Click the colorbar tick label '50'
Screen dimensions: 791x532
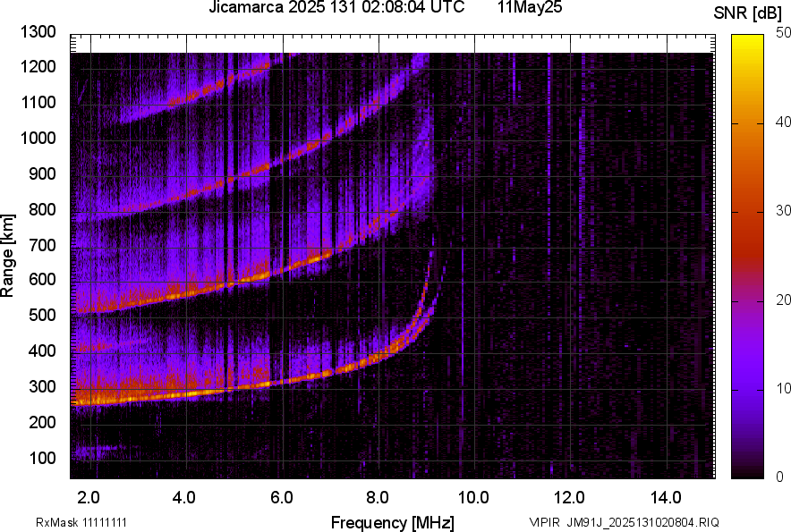click(783, 33)
